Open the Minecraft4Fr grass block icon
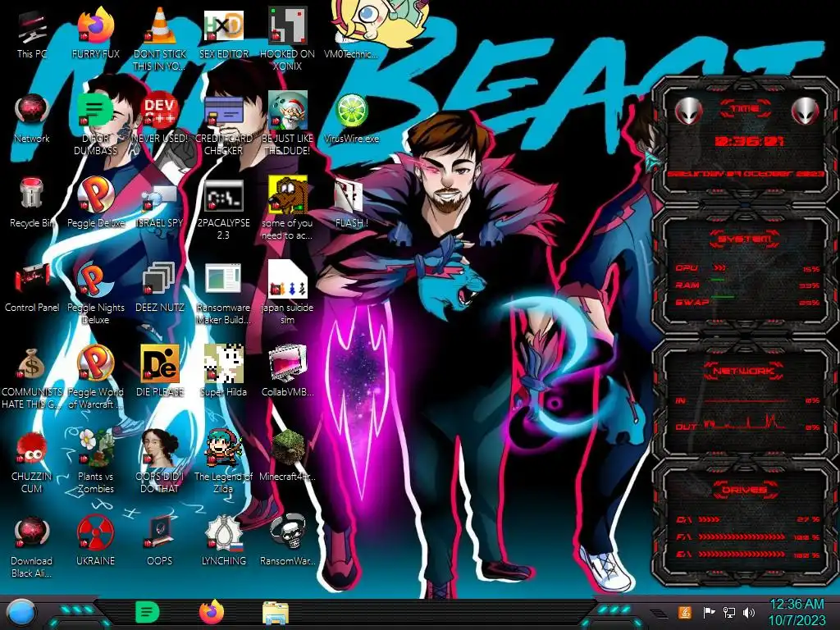840x630 pixels. [287, 448]
